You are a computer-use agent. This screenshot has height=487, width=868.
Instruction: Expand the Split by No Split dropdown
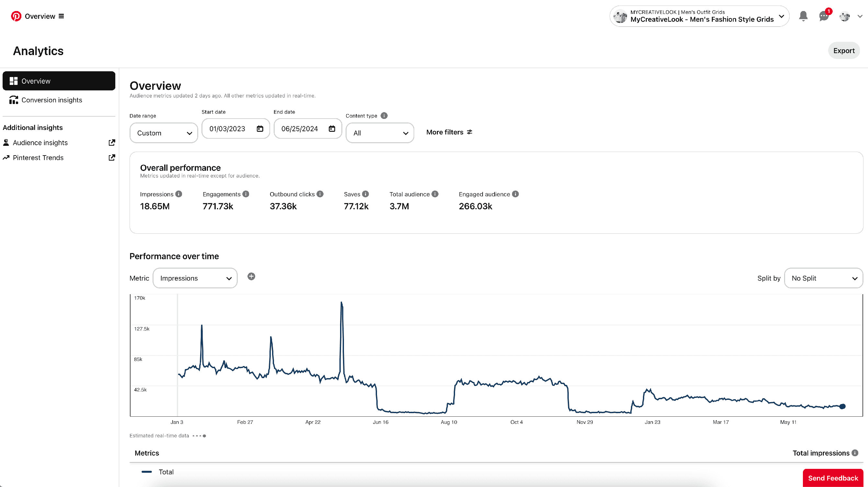(825, 278)
